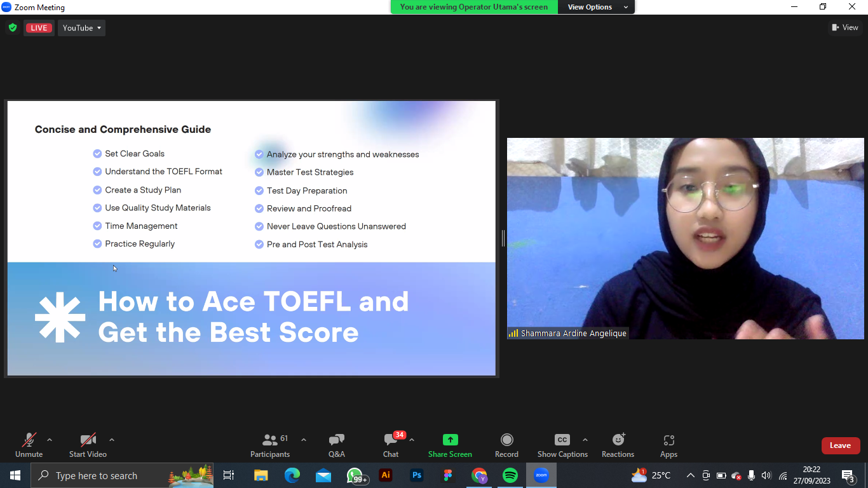Start Video with the camera toggle
Image resolution: width=868 pixels, height=488 pixels.
(x=88, y=440)
